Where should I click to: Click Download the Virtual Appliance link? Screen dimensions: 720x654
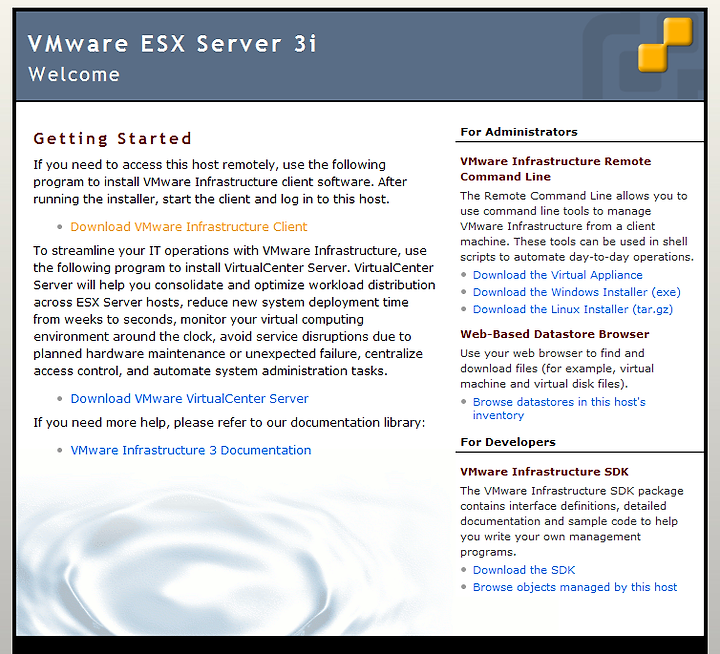pyautogui.click(x=557, y=275)
